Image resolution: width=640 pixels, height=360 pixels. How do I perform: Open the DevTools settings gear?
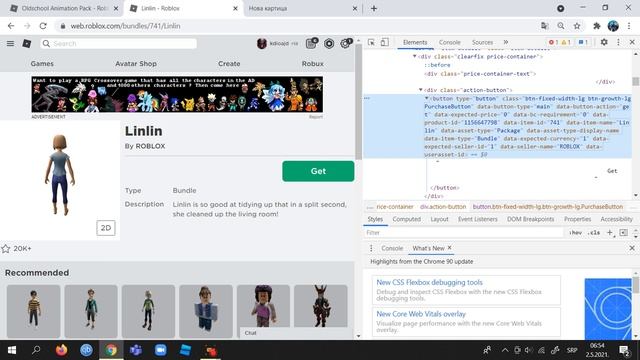pyautogui.click(x=604, y=42)
